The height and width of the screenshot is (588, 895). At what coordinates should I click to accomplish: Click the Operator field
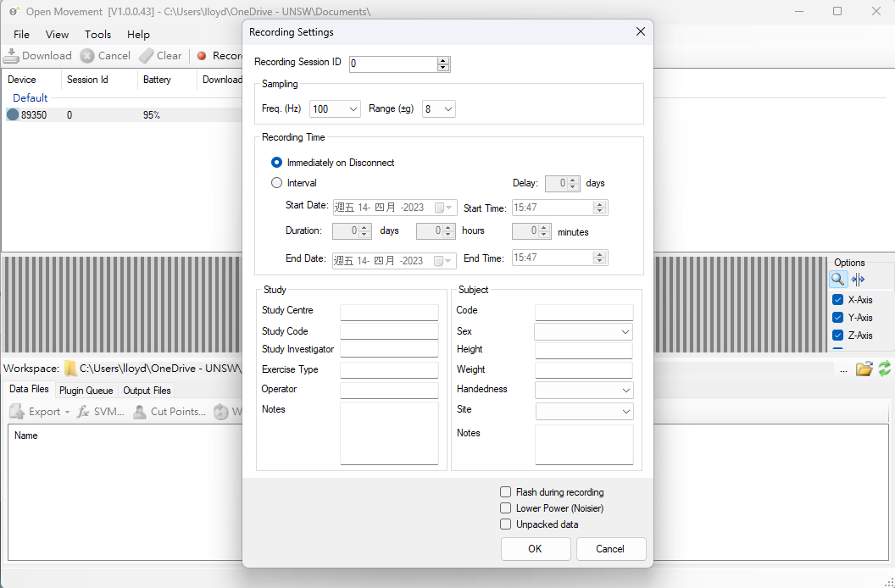[x=389, y=391]
